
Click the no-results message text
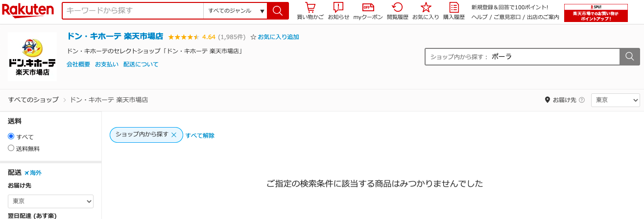[x=375, y=184]
